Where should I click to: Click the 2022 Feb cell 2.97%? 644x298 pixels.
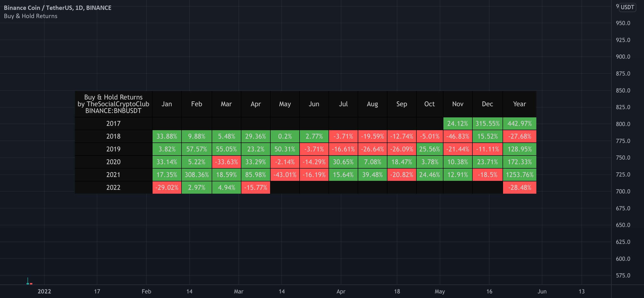pyautogui.click(x=196, y=187)
